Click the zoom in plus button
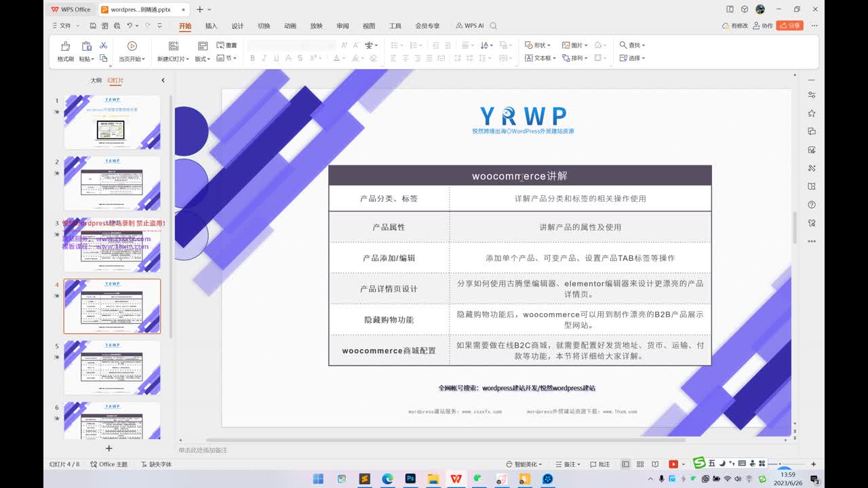Viewport: 868px width, 488px height. (x=813, y=464)
